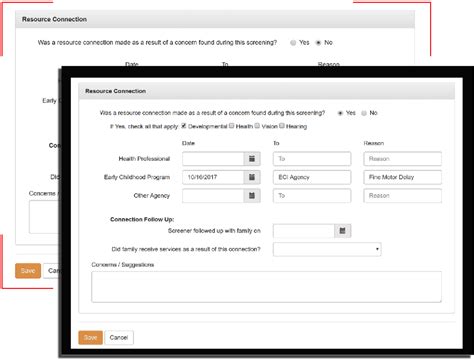Click Early Childhood Program date field 10/16/2017
This screenshot has height=361, width=474.
coord(213,177)
